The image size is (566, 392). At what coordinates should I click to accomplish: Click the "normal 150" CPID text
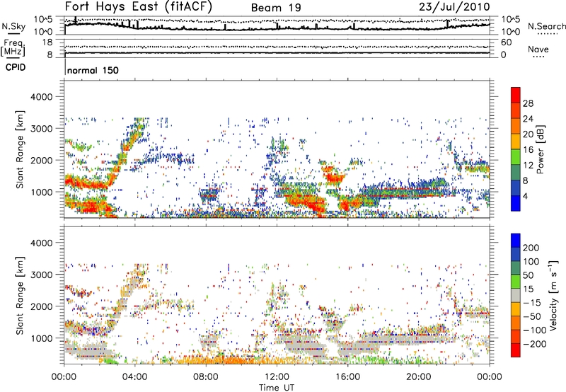(93, 70)
